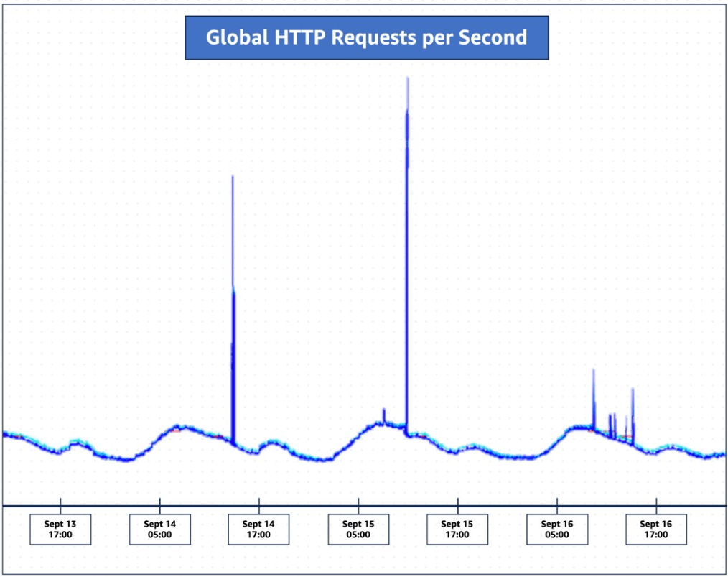Click the last spike before Sept 16 17:00
The height and width of the screenshot is (577, 728).
(x=633, y=390)
